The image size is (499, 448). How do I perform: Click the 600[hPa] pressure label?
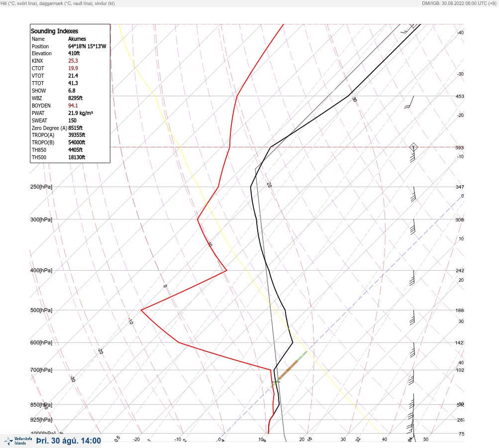41,342
